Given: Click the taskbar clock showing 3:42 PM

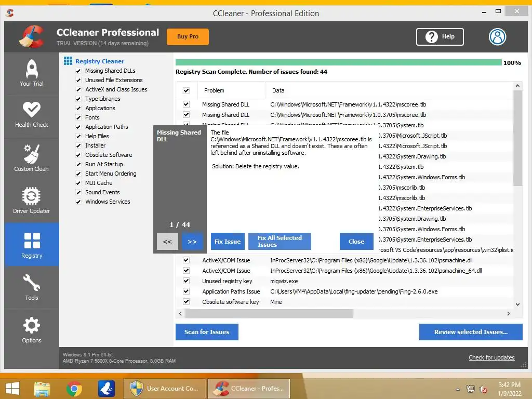Looking at the screenshot, I should (510, 389).
